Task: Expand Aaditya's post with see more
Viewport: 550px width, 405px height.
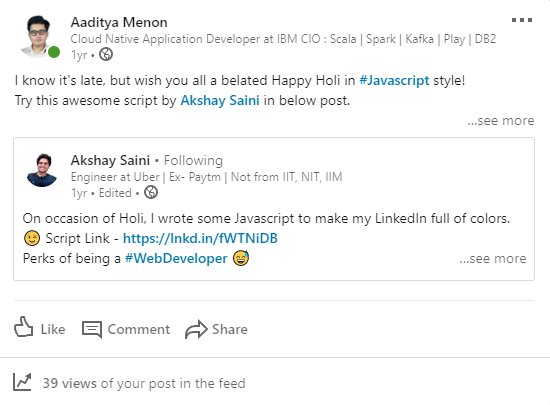Action: [501, 120]
